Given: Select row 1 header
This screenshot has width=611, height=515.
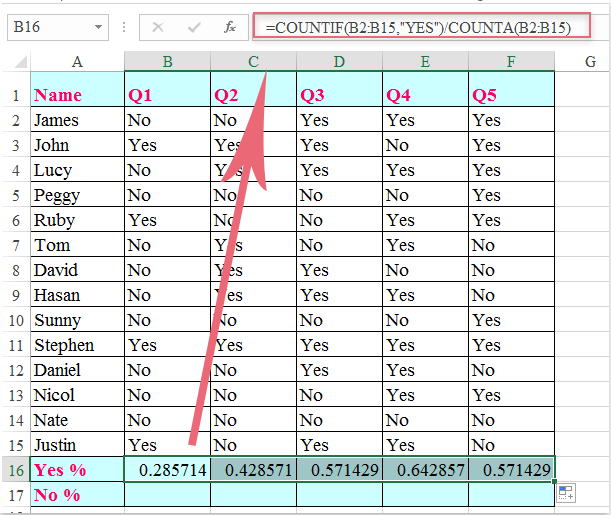Looking at the screenshot, I should tap(15, 96).
